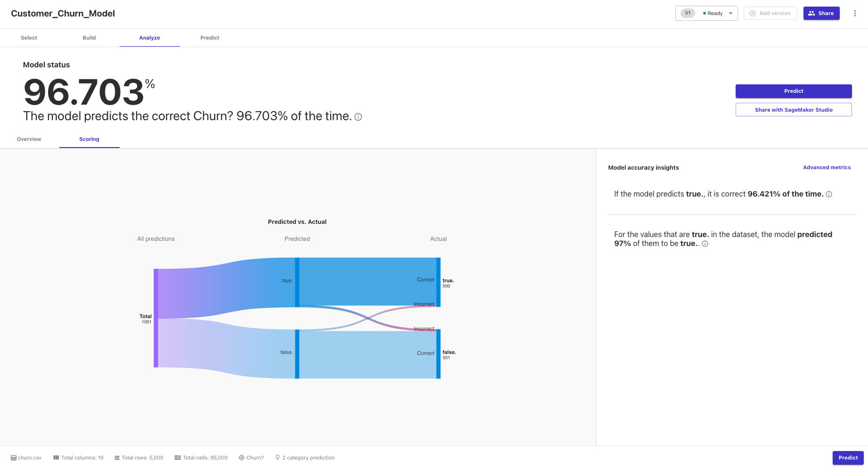This screenshot has height=468, width=868.
Task: Click info icon next to model accuracy sentence
Action: (358, 117)
